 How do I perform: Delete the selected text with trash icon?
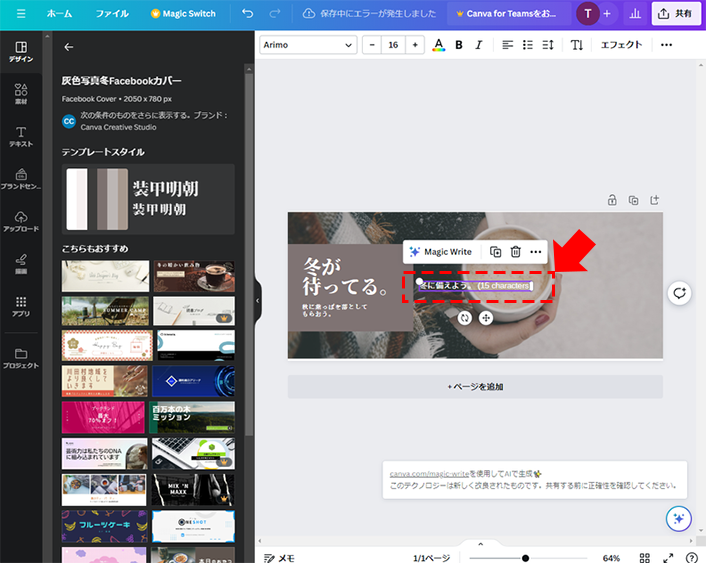tap(516, 252)
